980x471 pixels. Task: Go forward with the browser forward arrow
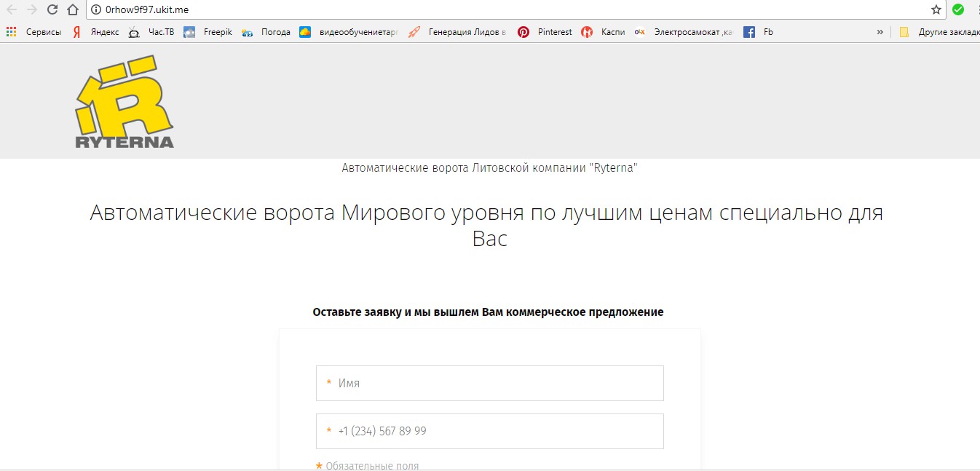pos(31,9)
